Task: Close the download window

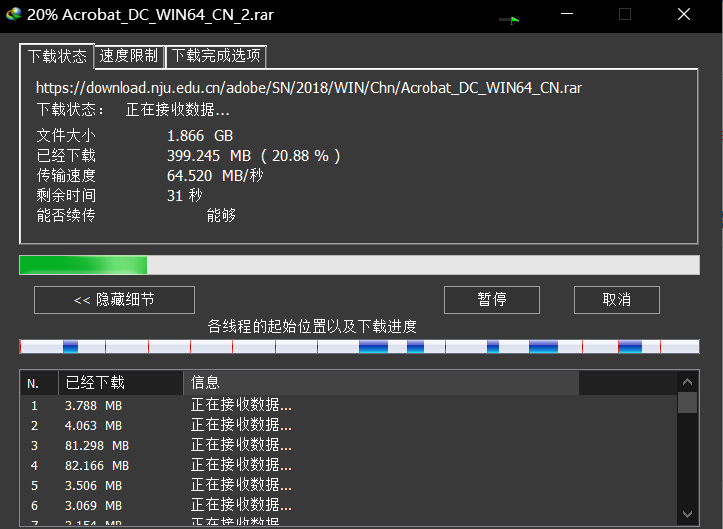Action: (x=684, y=14)
